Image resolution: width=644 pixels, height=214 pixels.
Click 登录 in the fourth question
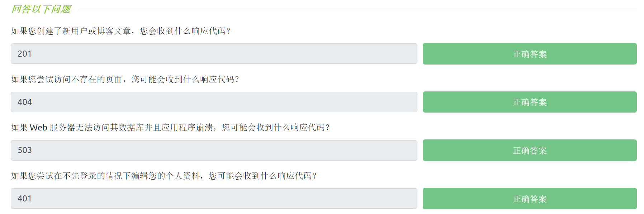click(x=88, y=176)
